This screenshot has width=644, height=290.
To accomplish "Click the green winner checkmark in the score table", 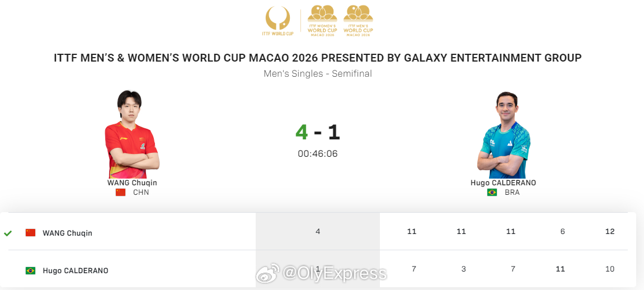I will [x=7, y=233].
